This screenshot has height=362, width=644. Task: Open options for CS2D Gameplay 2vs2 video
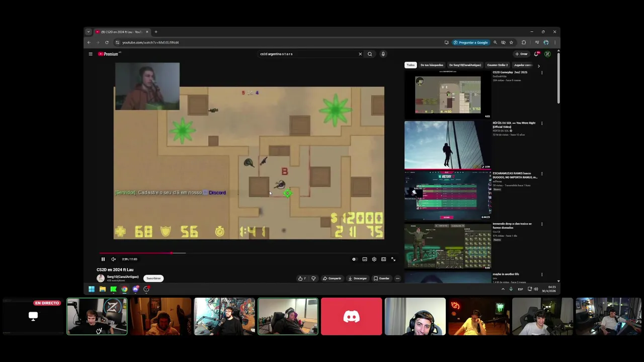[542, 73]
